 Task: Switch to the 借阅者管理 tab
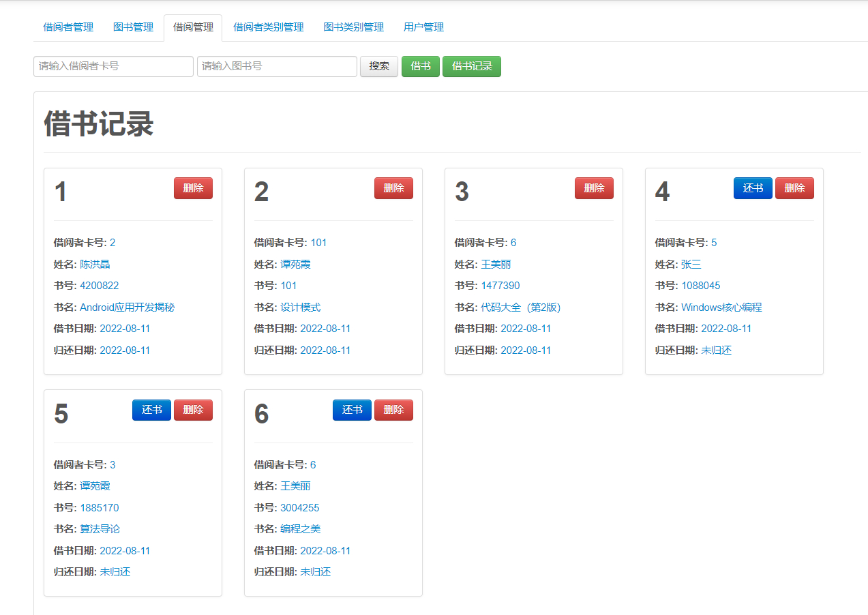coord(68,27)
